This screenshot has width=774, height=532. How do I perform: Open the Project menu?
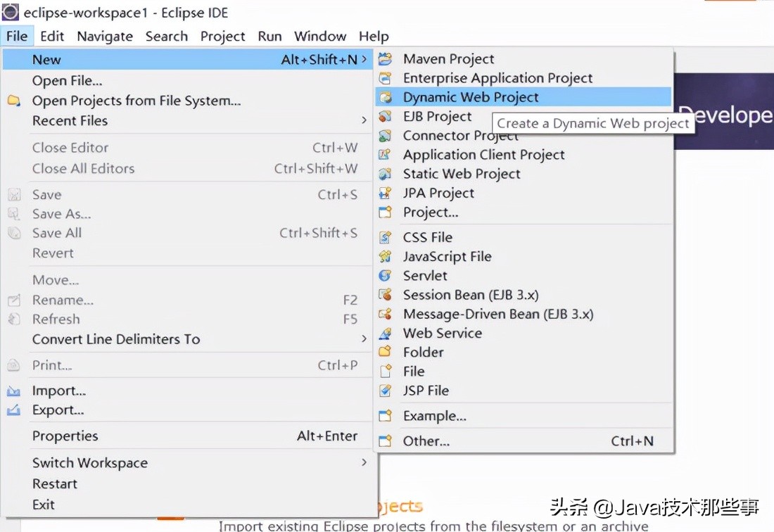tap(222, 36)
